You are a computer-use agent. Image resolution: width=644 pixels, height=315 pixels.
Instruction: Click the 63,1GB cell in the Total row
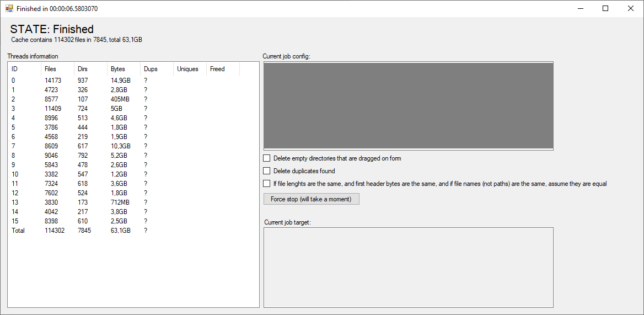121,231
